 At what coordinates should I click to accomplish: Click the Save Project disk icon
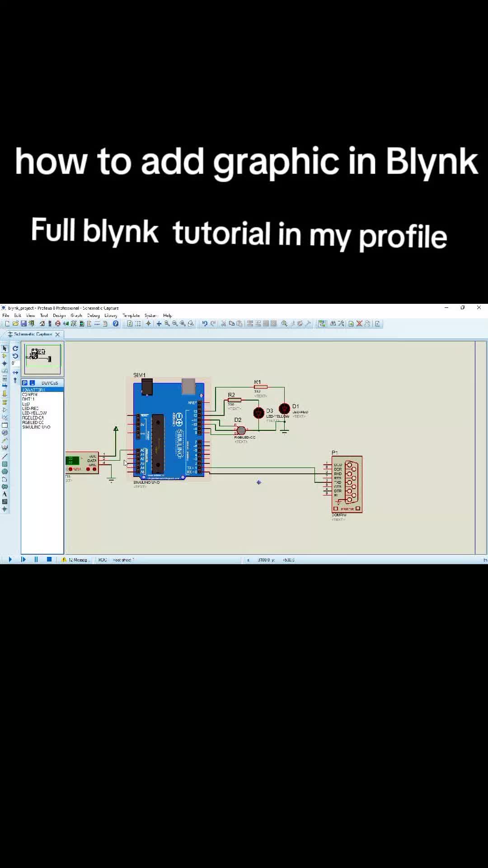(23, 323)
